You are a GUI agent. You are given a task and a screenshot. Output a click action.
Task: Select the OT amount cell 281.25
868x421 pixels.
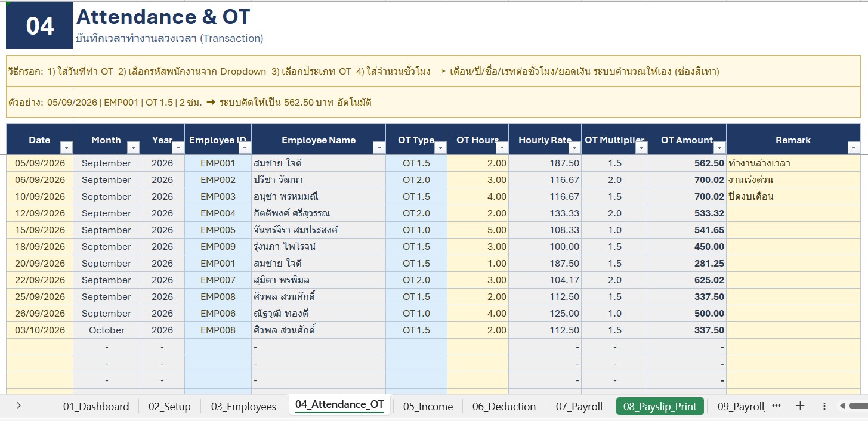click(x=687, y=264)
